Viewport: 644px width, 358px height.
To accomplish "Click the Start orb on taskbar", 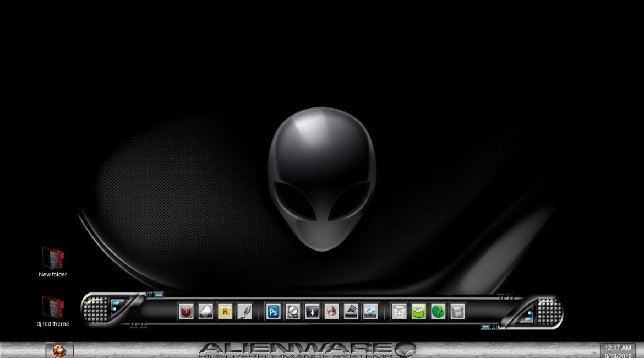I will click(x=59, y=350).
